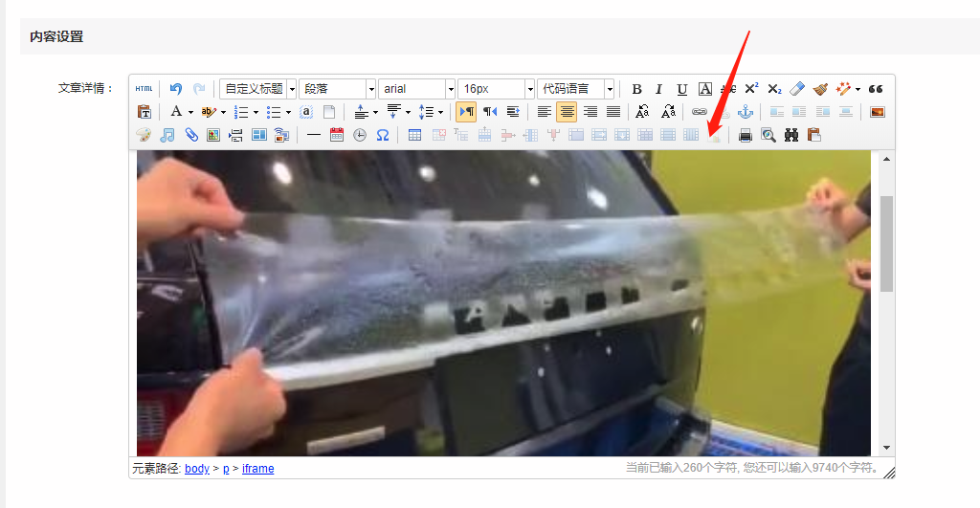The height and width of the screenshot is (508, 980).
Task: Remove formatting with the eraser icon
Action: (797, 89)
